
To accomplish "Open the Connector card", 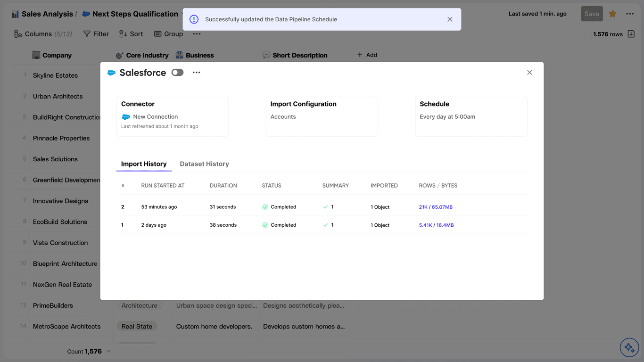I will coord(173,116).
